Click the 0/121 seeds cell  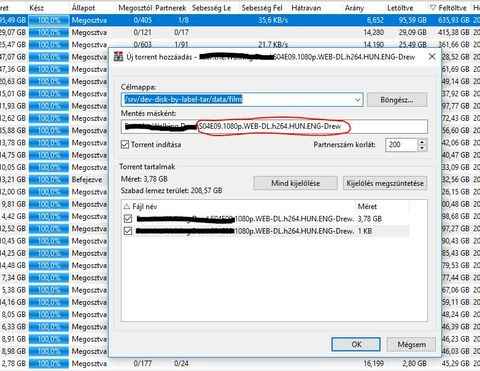pyautogui.click(x=142, y=32)
